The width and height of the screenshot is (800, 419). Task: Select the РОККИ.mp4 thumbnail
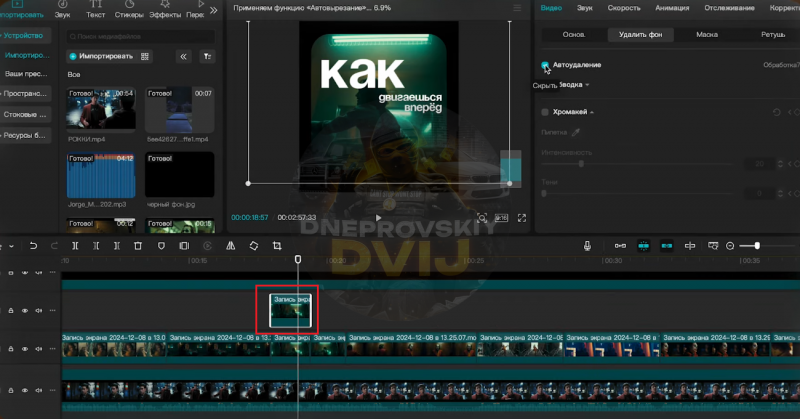coord(101,109)
